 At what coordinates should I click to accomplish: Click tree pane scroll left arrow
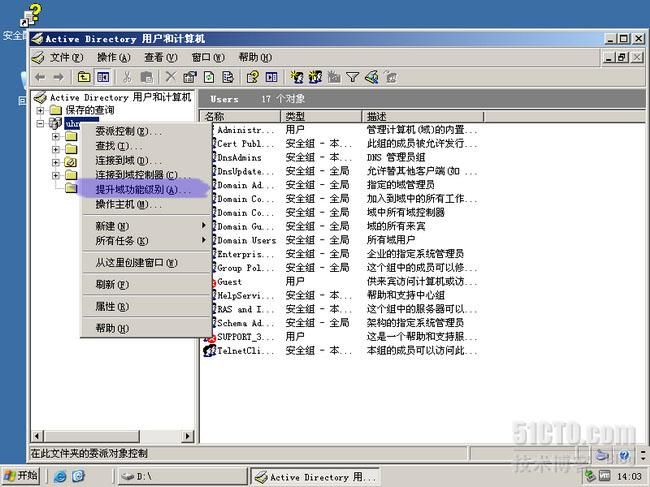(38, 436)
